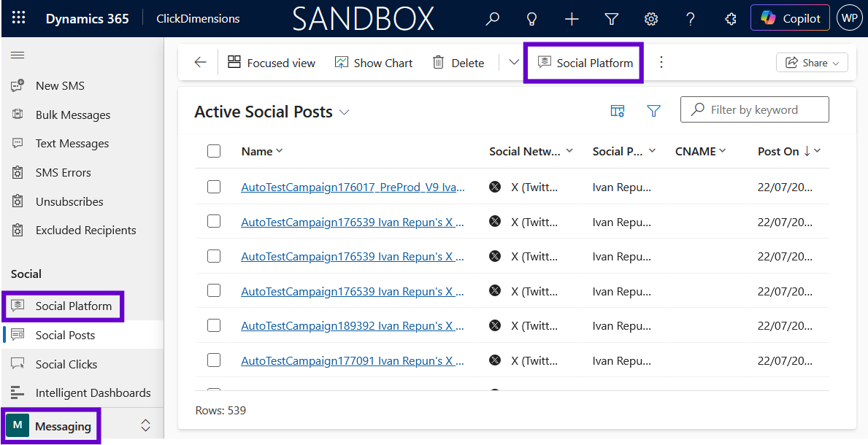This screenshot has width=868, height=445.
Task: Open Name column header dropdown
Action: [262, 151]
